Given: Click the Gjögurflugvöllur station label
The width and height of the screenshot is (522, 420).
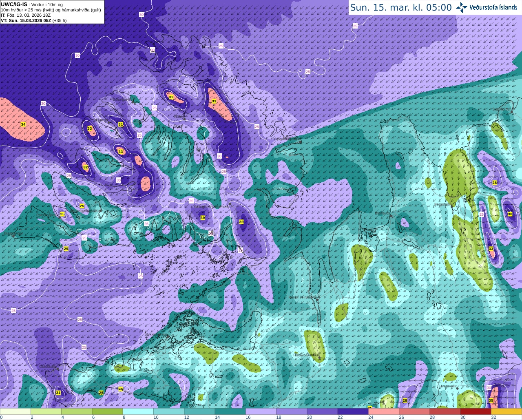Looking at the screenshot, I should [x=288, y=139].
